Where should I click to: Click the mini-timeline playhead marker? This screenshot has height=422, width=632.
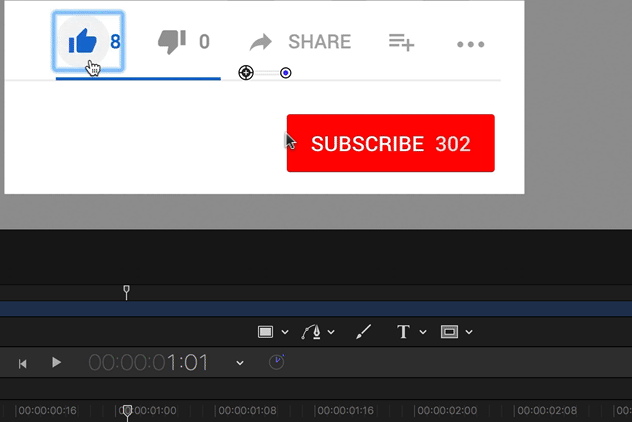(x=126, y=292)
